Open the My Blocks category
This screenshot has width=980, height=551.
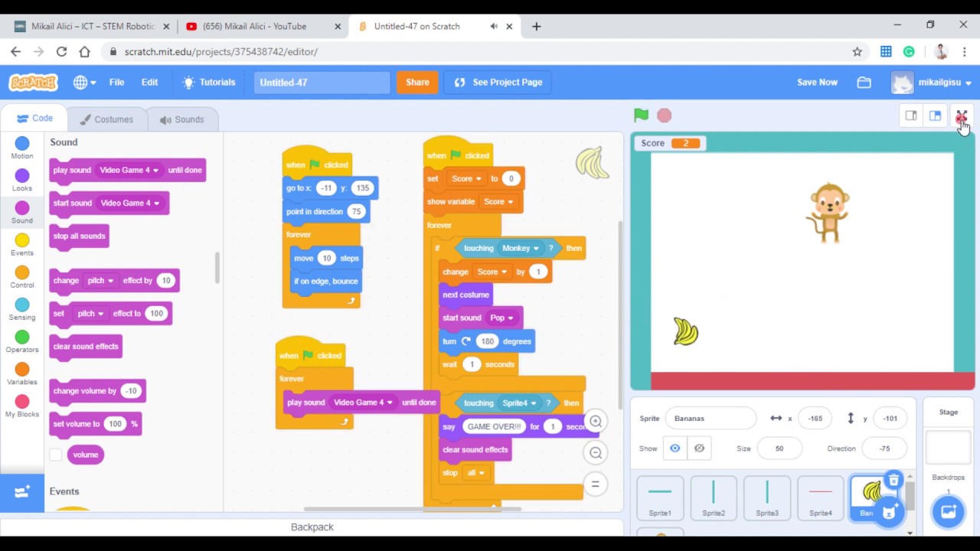22,406
